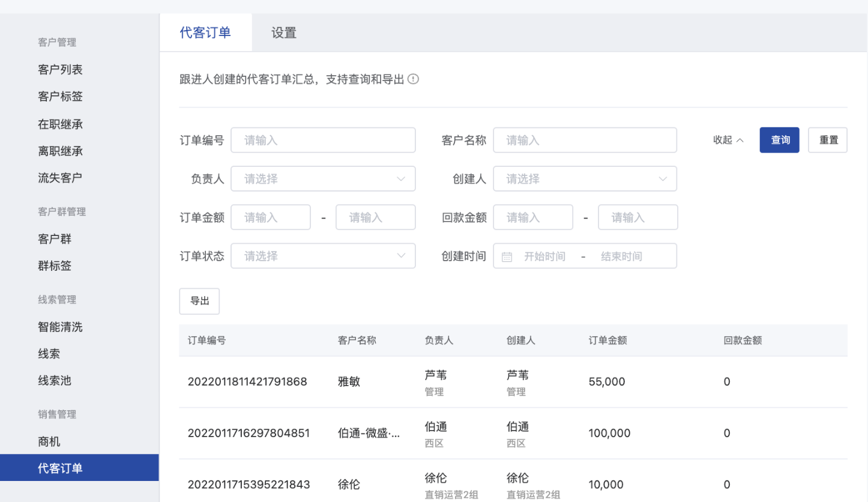Focus the 订单金额 maximum input

(376, 217)
